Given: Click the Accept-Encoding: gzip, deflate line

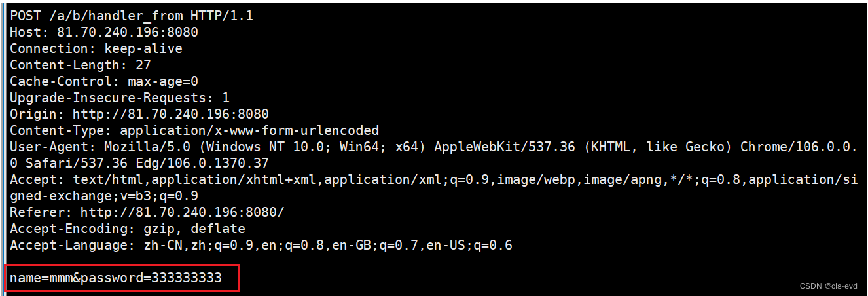Looking at the screenshot, I should pos(127,229).
